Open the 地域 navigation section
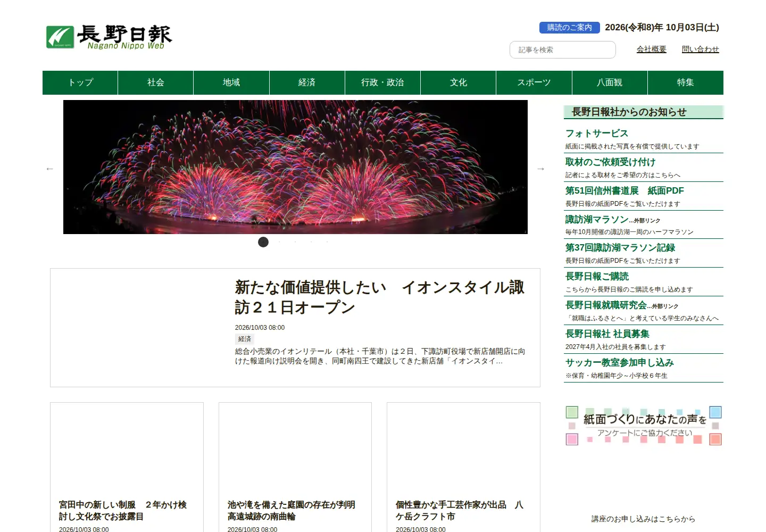Image resolution: width=766 pixels, height=532 pixels. (x=231, y=82)
